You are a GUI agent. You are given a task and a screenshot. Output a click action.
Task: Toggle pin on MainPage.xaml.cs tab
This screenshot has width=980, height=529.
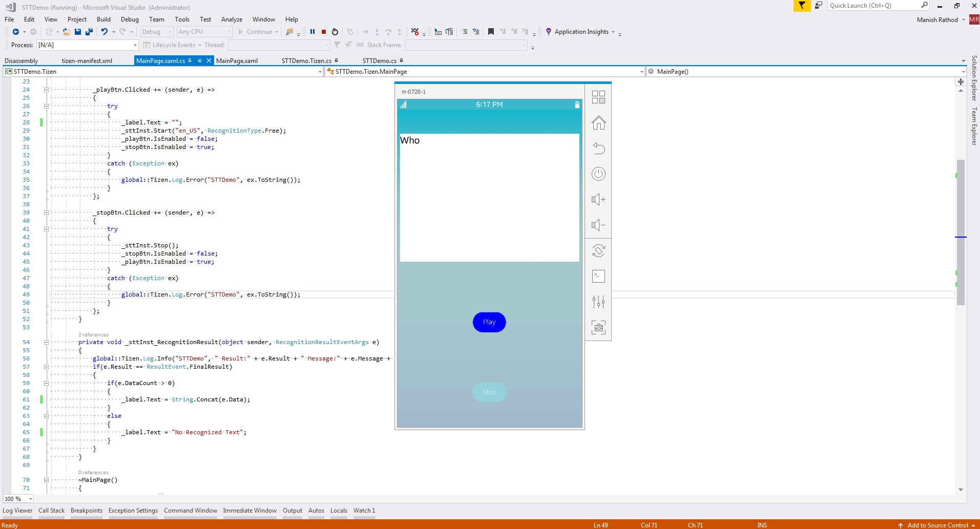tap(199, 60)
